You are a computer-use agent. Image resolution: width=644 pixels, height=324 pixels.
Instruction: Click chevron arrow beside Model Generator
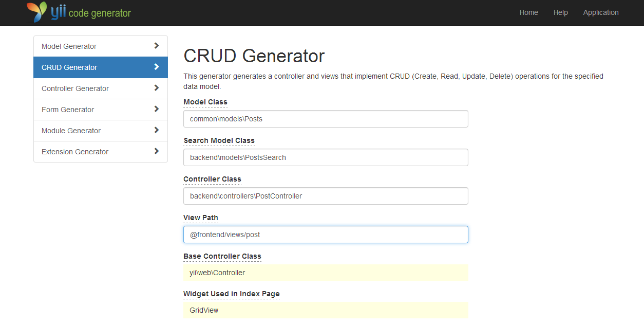[157, 46]
